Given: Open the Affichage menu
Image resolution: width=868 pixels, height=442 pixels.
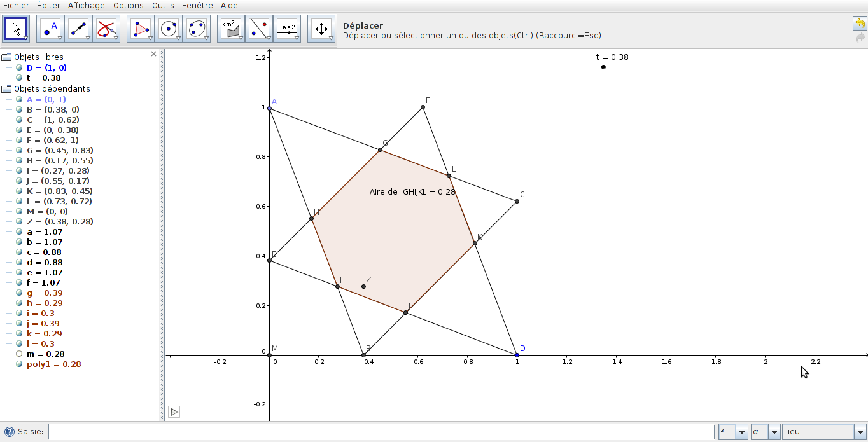Looking at the screenshot, I should click(x=86, y=6).
